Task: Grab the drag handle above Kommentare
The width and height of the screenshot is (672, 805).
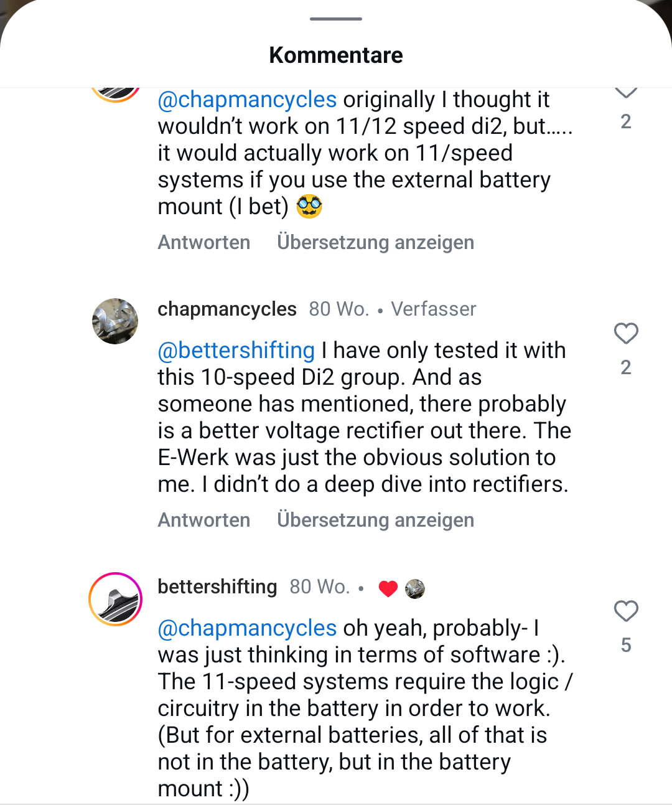Action: tap(336, 19)
